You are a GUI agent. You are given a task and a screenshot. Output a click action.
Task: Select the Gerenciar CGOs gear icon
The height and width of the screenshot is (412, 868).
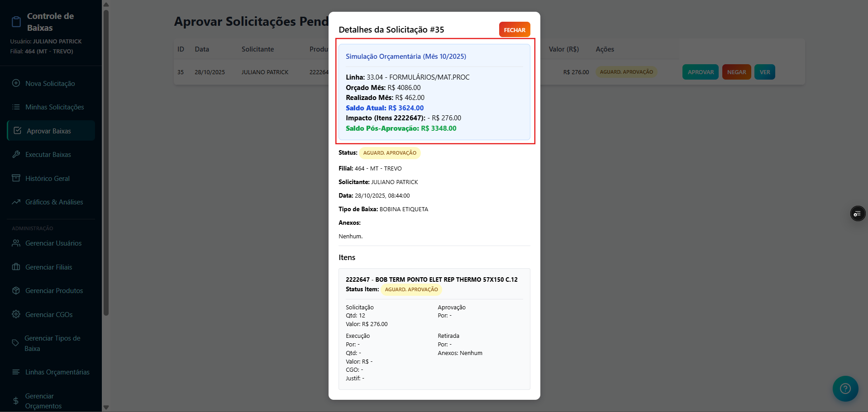pyautogui.click(x=16, y=314)
